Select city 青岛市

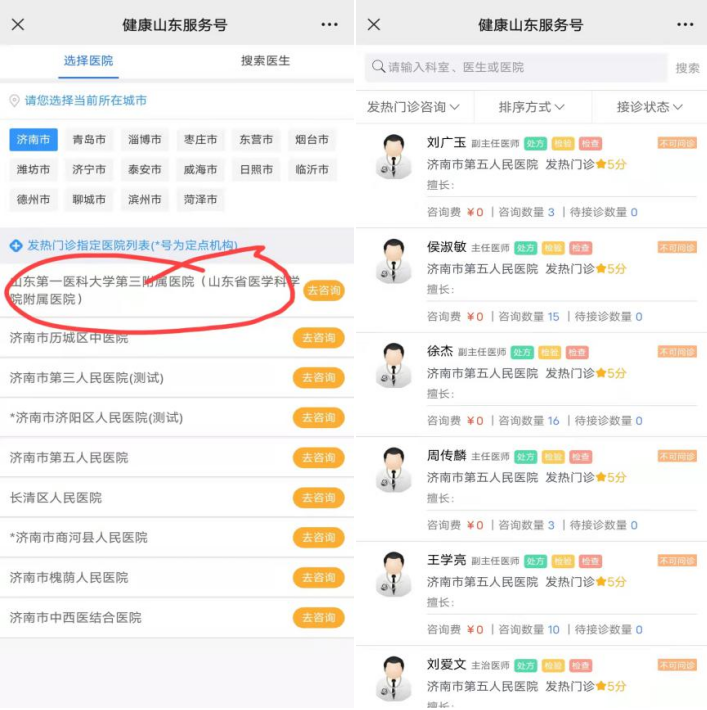click(89, 139)
